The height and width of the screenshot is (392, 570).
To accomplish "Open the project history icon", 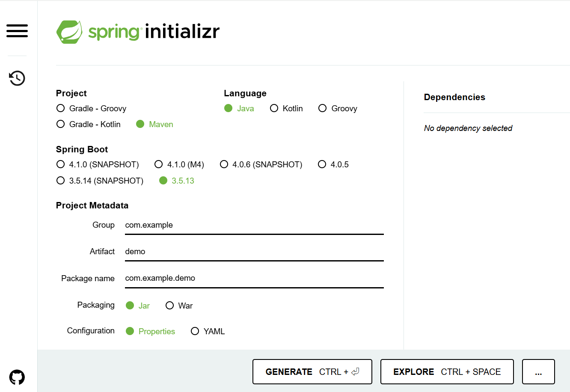I will point(17,78).
